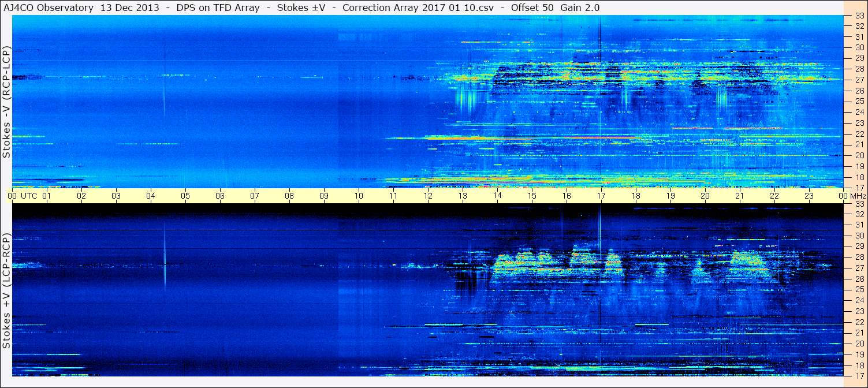
Task: Select 30 MHz label on Stokes -V panel
Action: (x=859, y=47)
